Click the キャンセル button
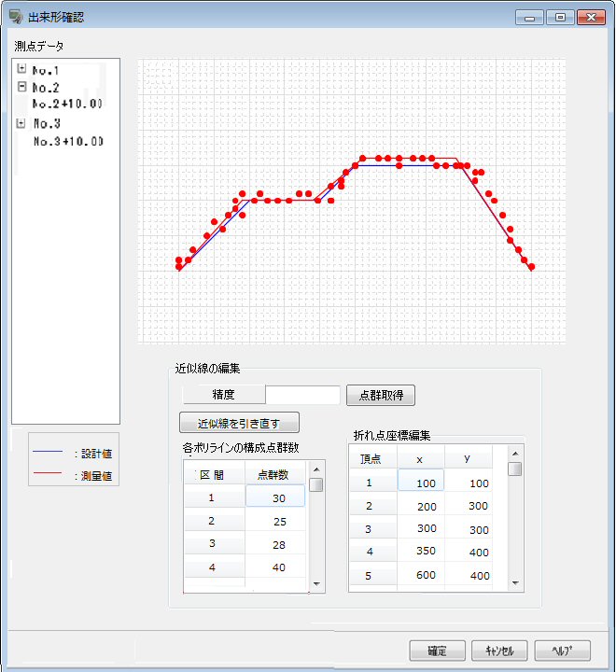This screenshot has height=672, width=616. pyautogui.click(x=499, y=651)
